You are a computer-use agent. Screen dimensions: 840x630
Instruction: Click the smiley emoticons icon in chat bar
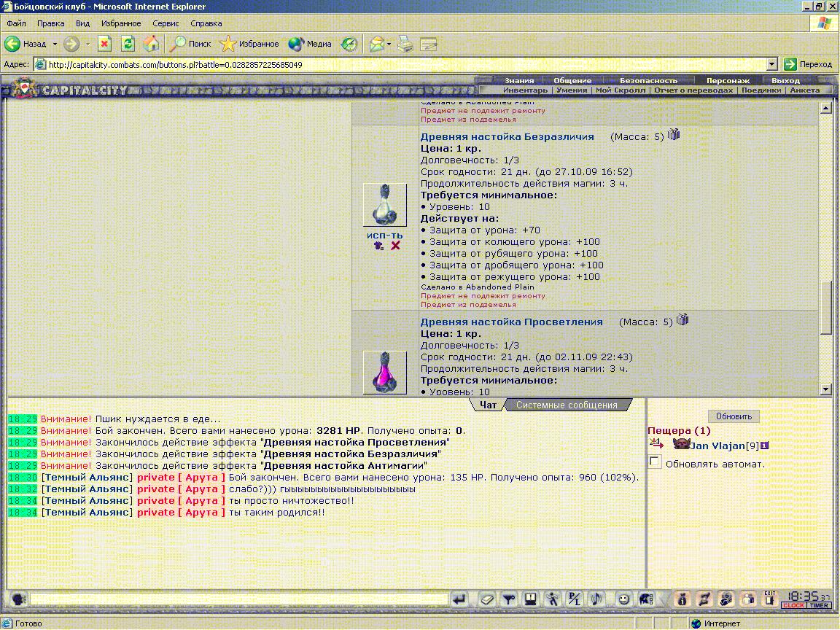pyautogui.click(x=623, y=599)
